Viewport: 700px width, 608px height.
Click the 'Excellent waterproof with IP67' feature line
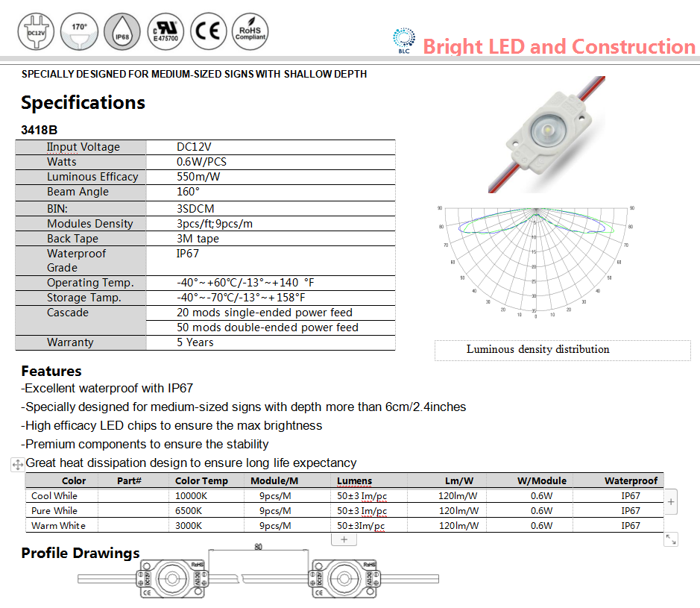coord(107,388)
